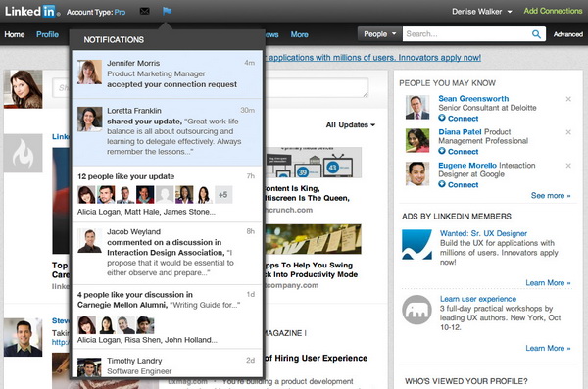Click Connect plus icon for Diana Patel
Viewport: 588px width, 389px height.
pos(442,151)
